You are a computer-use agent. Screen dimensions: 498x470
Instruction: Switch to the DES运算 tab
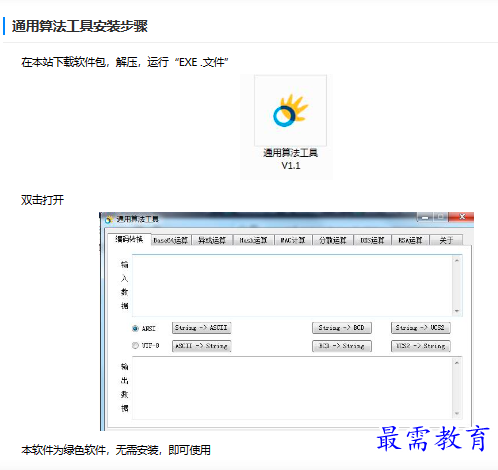(372, 240)
